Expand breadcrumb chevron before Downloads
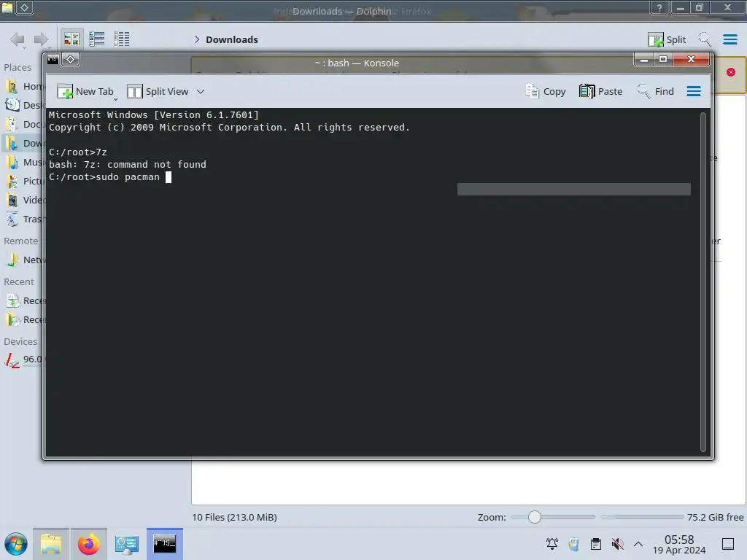 197,39
